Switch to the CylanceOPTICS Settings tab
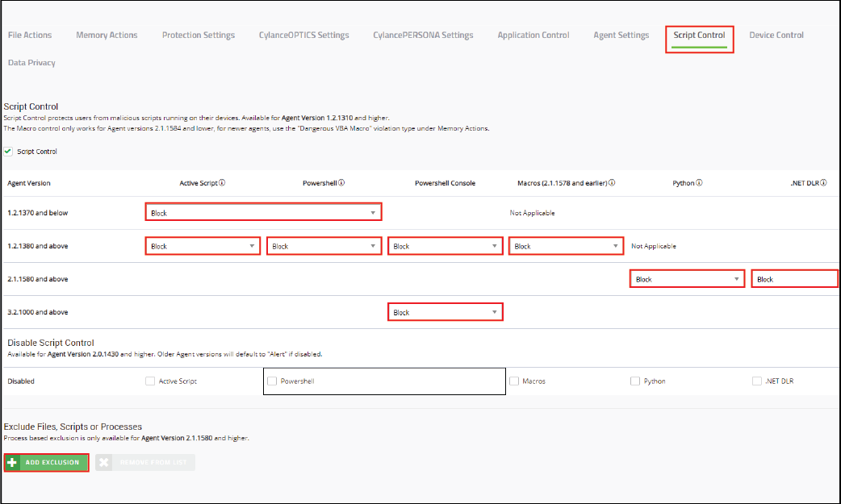Screen dimensions: 841x504 tap(304, 35)
